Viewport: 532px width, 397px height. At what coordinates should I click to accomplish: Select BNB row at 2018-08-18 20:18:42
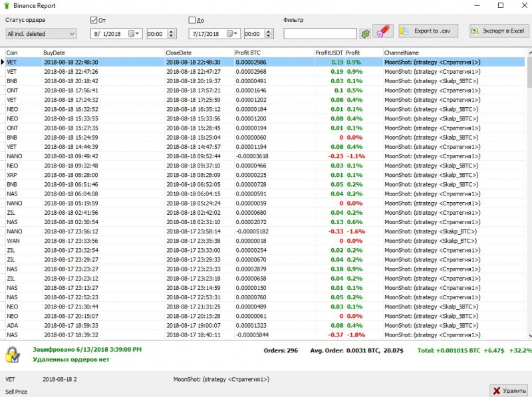[265, 81]
